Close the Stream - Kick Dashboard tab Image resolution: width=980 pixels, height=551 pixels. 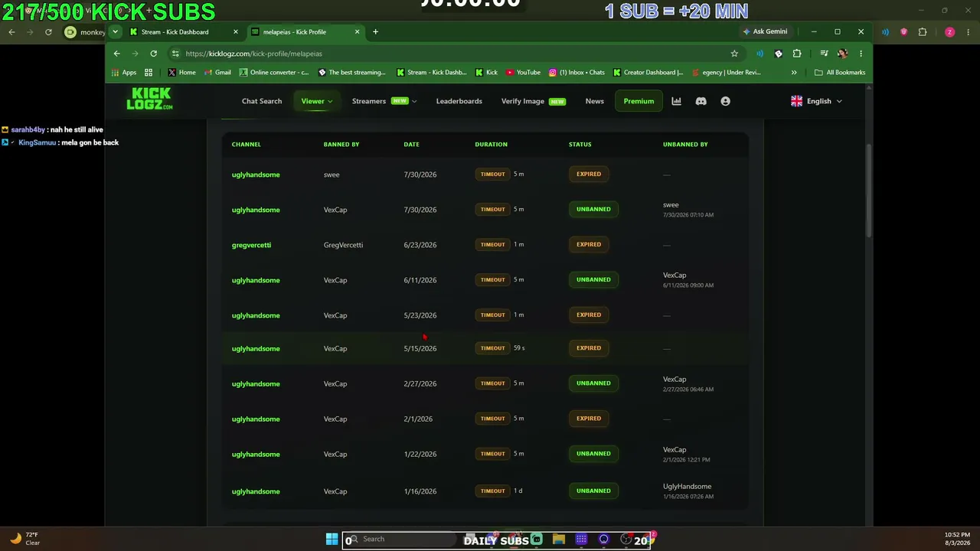point(235,32)
